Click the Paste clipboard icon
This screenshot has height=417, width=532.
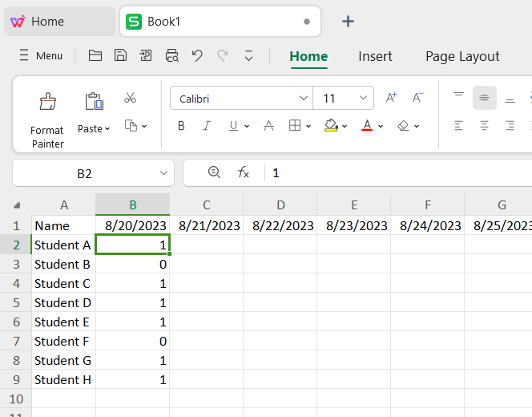[x=94, y=101]
